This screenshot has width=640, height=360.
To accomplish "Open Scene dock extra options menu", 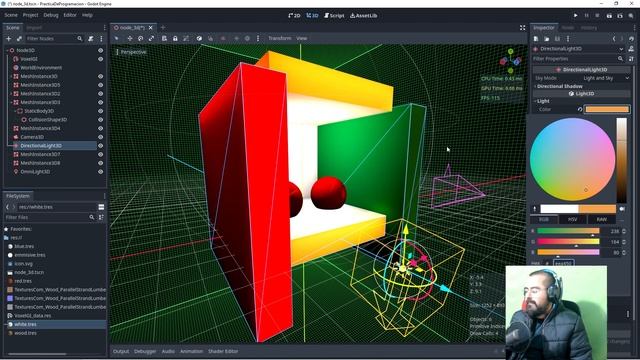I will (x=101, y=39).
